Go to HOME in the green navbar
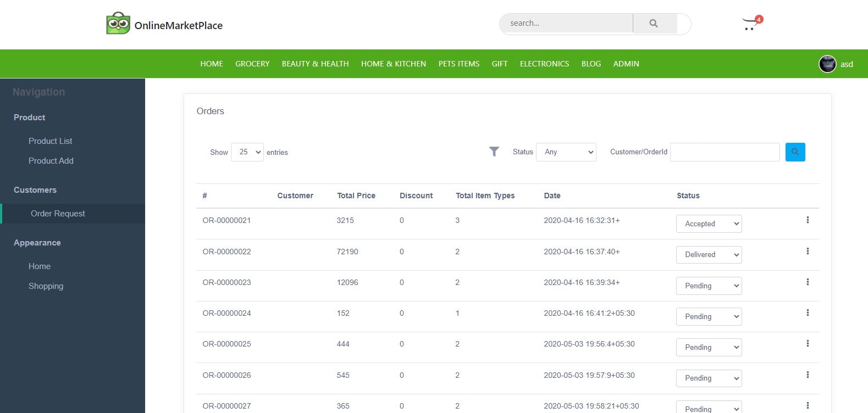 [212, 64]
